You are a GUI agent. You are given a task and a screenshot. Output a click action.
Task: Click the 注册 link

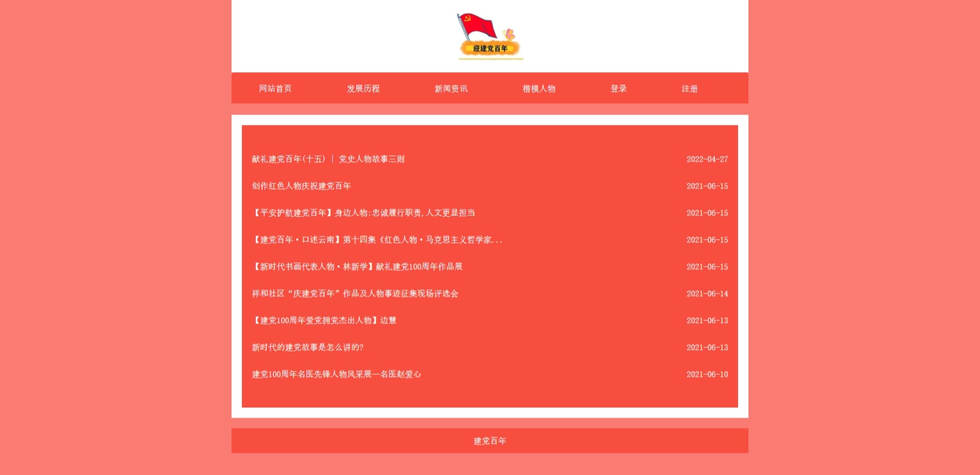click(690, 89)
